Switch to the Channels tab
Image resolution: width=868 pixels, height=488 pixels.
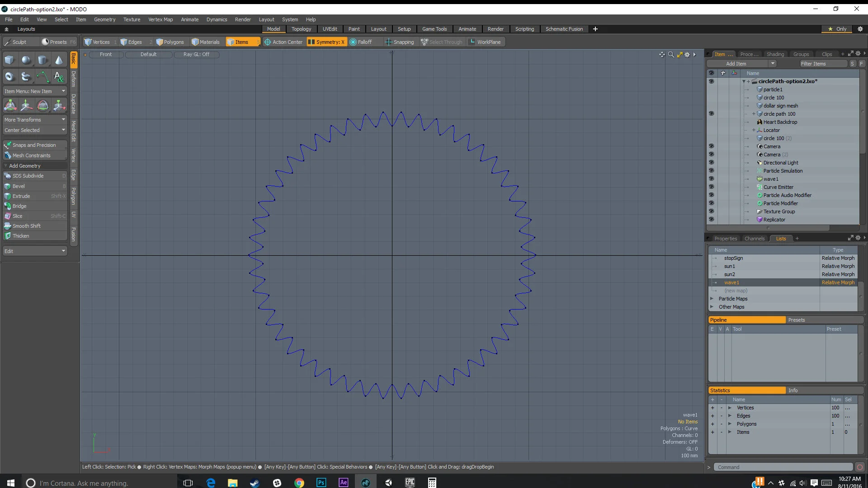(x=754, y=239)
